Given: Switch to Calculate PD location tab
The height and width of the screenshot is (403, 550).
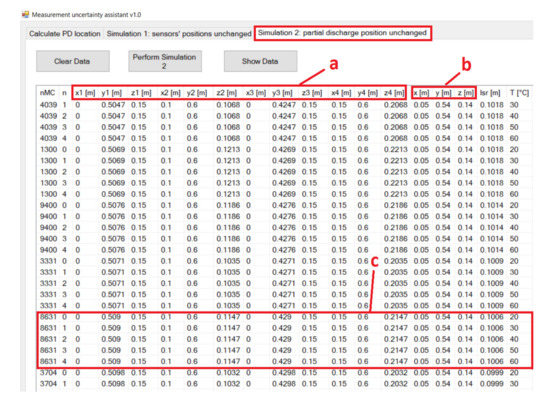Looking at the screenshot, I should [65, 34].
